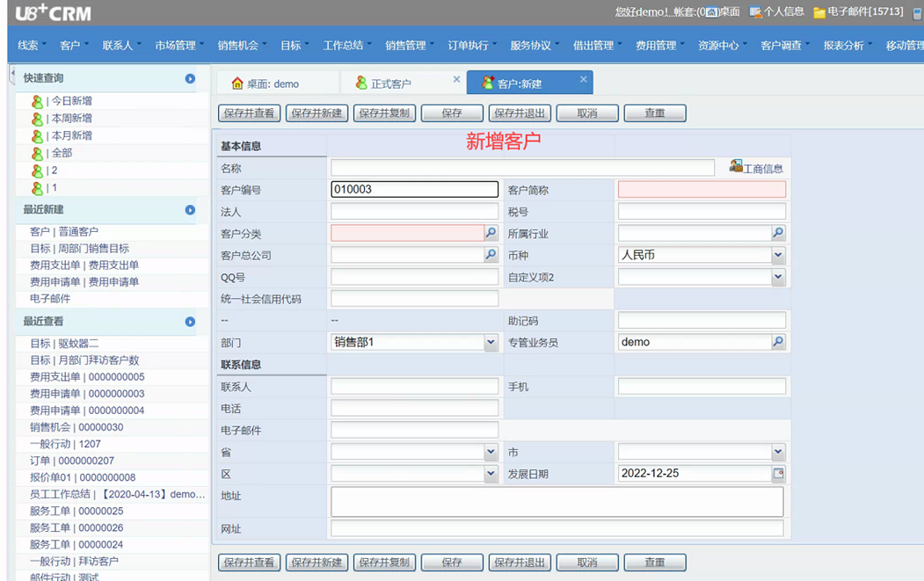
Task: Click the 桌面 icon in top header
Action: pyautogui.click(x=712, y=11)
